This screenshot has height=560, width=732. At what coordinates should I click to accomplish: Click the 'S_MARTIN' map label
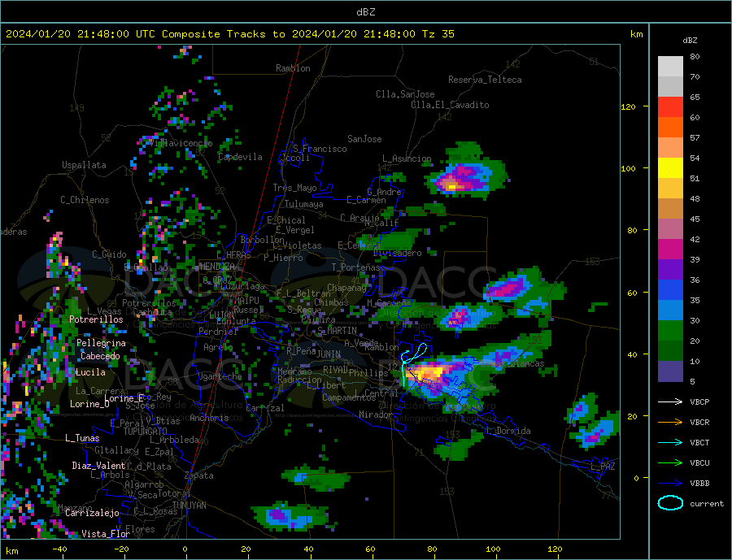[337, 331]
